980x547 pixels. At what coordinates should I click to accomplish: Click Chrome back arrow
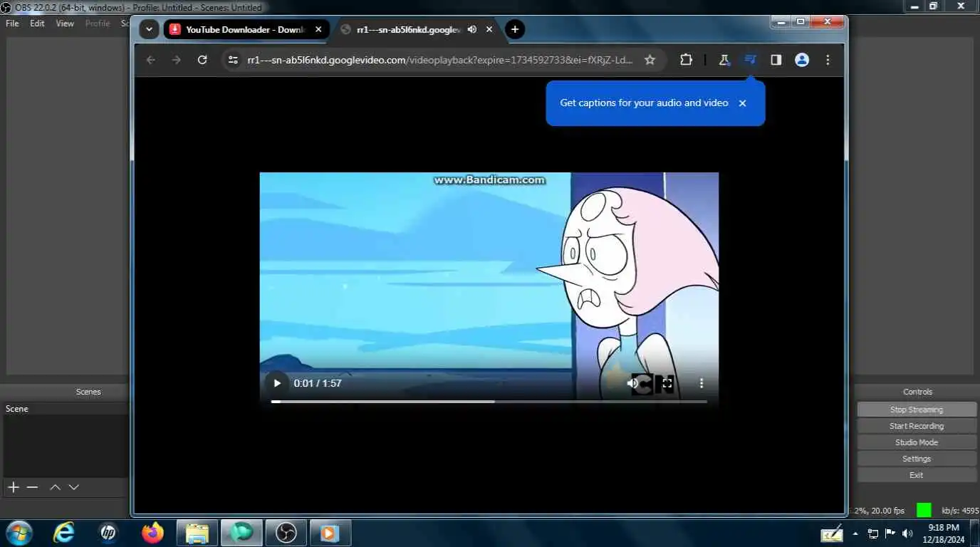(150, 60)
